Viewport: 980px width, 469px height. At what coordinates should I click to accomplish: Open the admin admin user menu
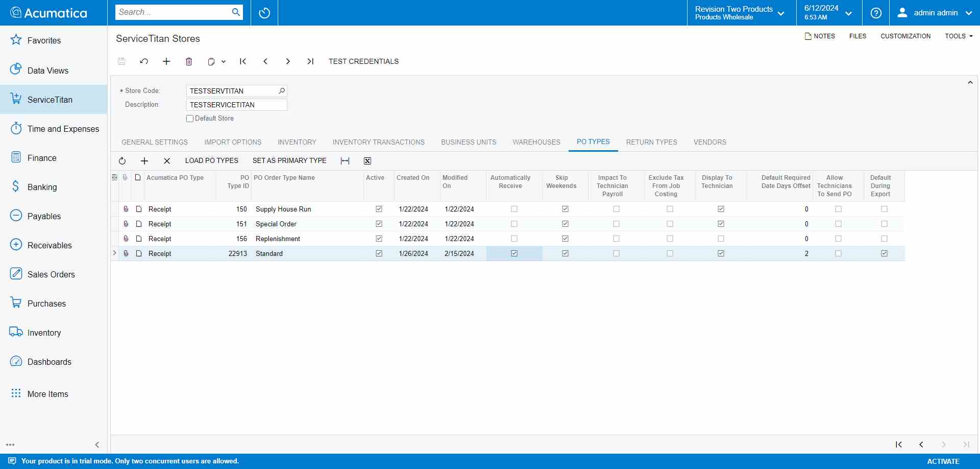tap(935, 13)
